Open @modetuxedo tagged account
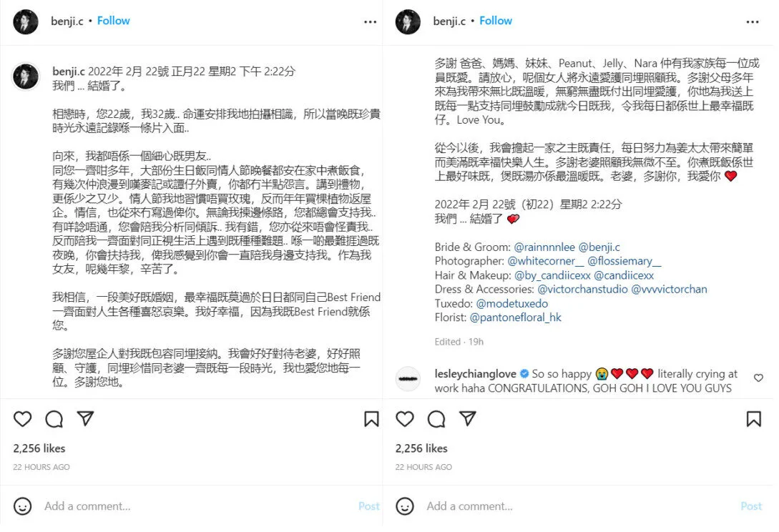 [x=512, y=303]
